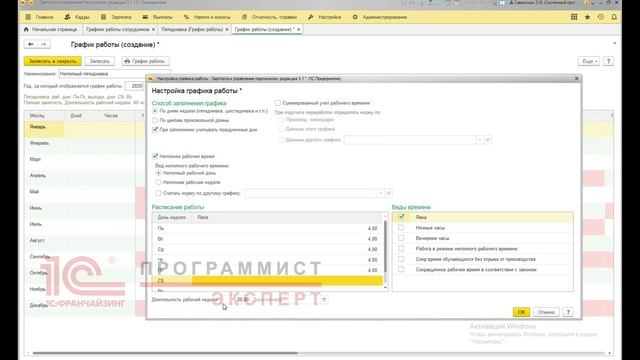Viewport: 640px width, 360px height.
Task: Select 'Пн' row in work schedule table
Action: (x=268, y=229)
